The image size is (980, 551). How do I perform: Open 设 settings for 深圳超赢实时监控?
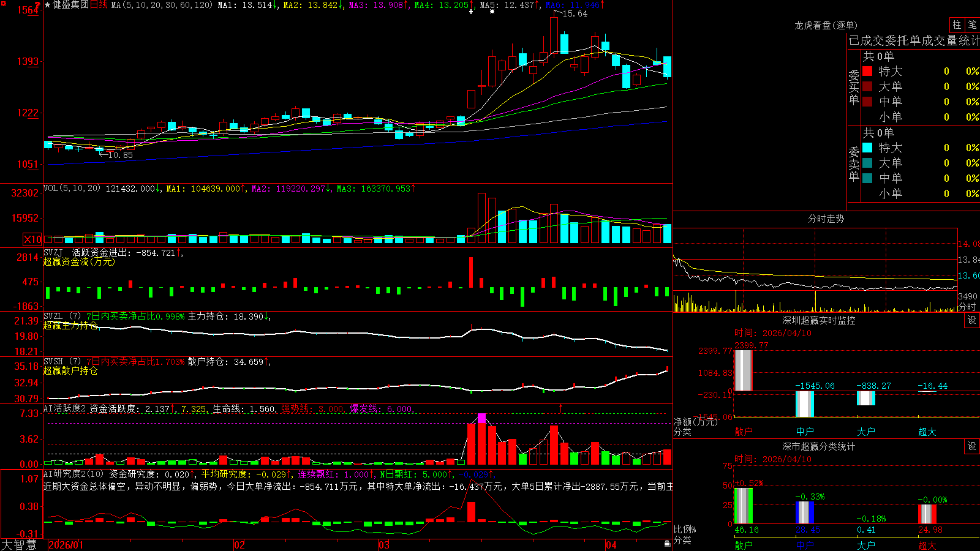(972, 320)
